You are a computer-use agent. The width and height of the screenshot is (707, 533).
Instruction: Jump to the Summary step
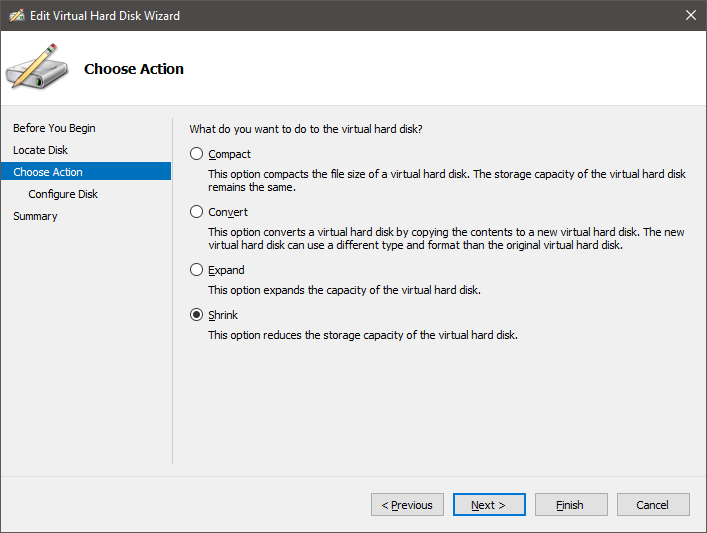(35, 216)
